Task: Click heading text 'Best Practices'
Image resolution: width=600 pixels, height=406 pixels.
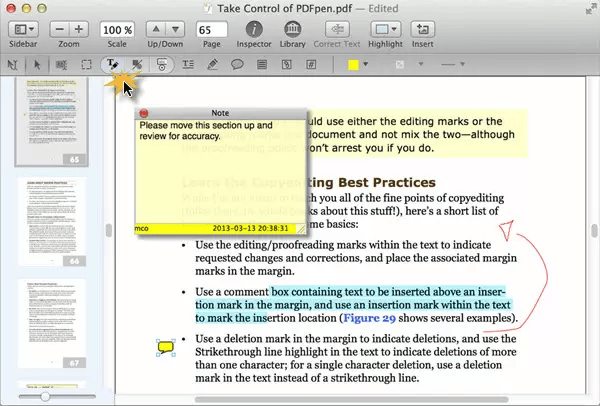Action: 386,183
